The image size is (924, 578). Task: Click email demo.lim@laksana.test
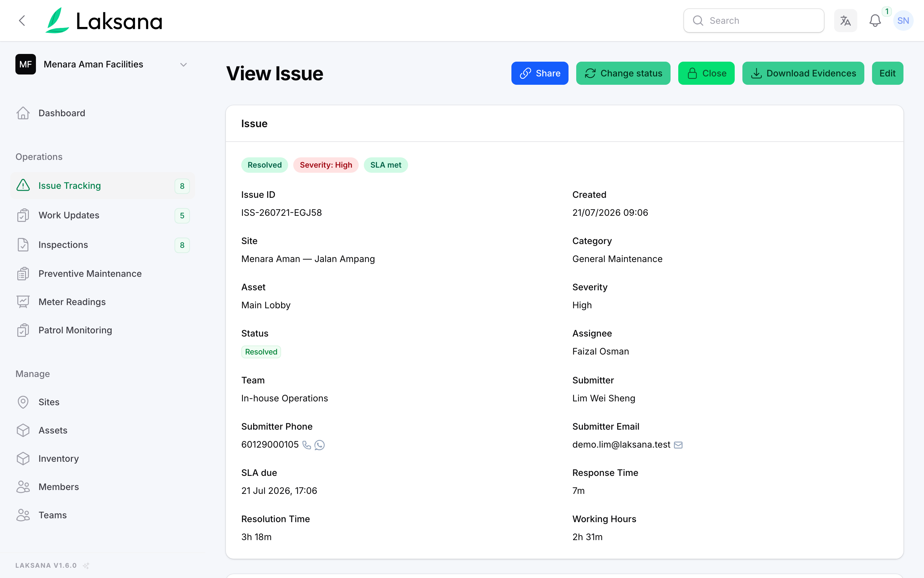point(621,445)
